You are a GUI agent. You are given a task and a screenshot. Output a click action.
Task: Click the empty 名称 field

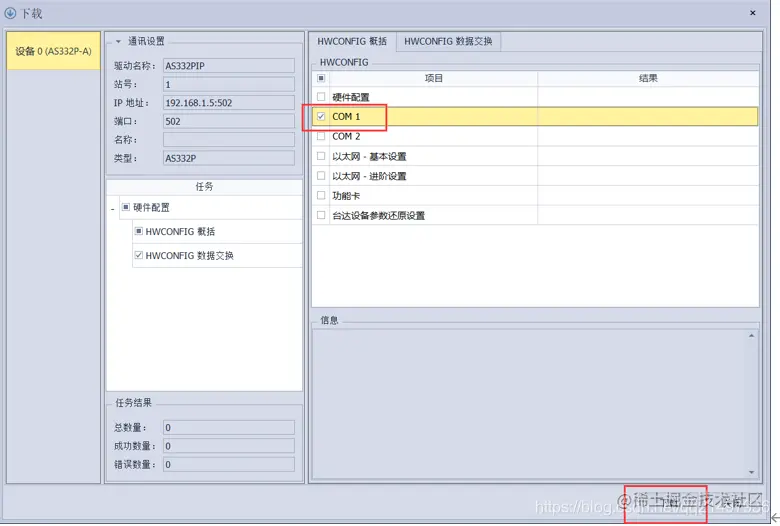229,139
